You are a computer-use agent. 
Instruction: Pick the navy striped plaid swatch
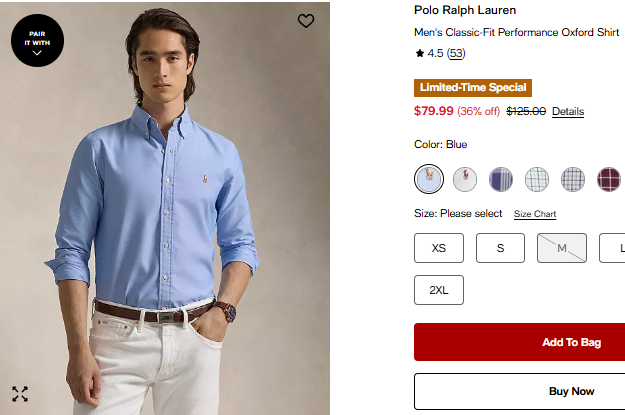pyautogui.click(x=501, y=179)
